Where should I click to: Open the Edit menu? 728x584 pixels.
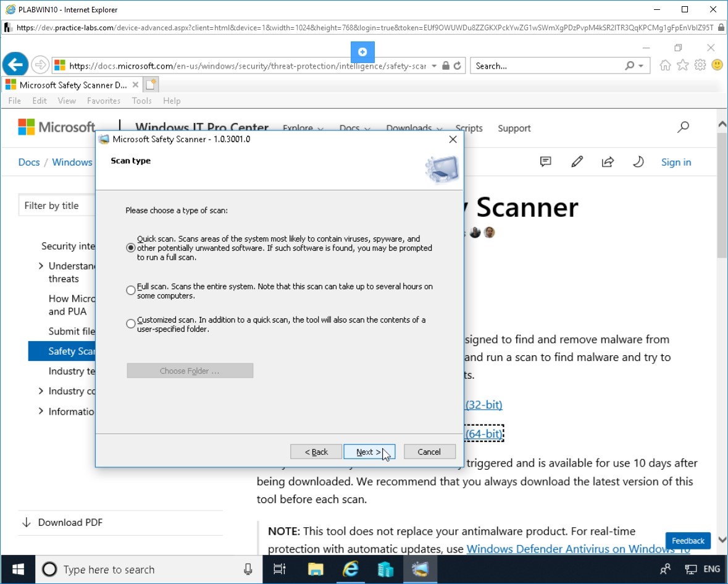tap(40, 101)
